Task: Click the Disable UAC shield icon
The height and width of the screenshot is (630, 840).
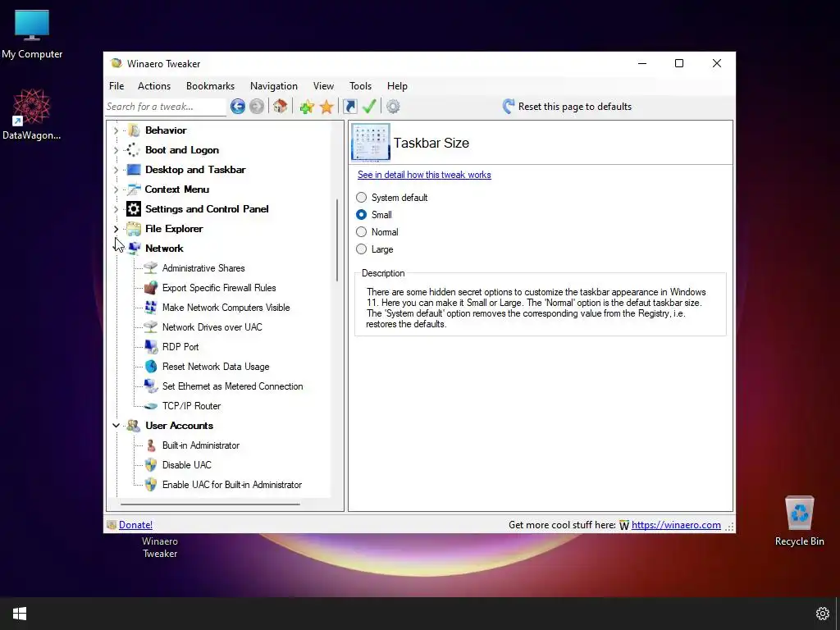Action: coord(151,465)
